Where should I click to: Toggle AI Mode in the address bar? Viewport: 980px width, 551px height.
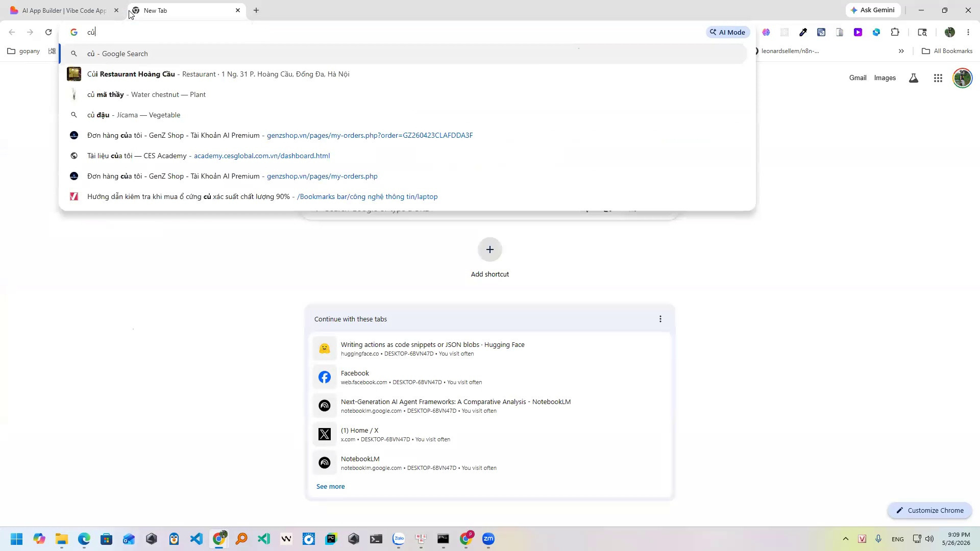727,32
